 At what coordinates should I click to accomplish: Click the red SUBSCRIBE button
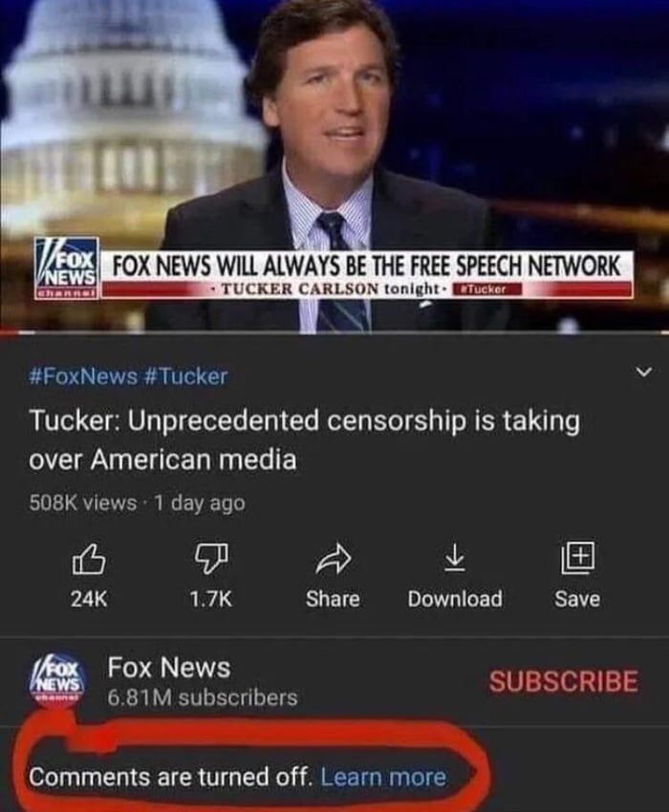coord(564,681)
